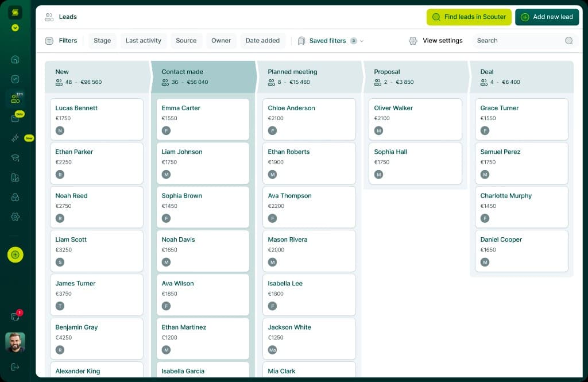
Task: Click the Add new lead button
Action: tap(547, 17)
